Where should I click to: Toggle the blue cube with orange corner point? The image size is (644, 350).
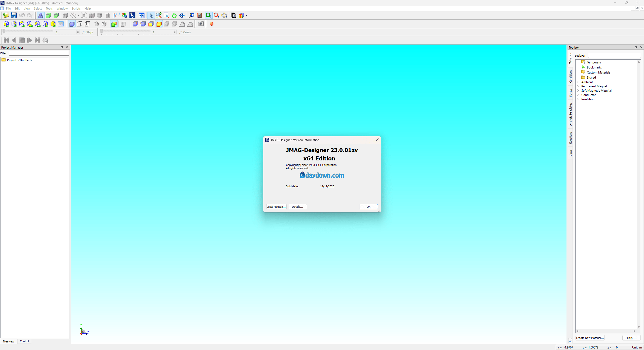[135, 24]
